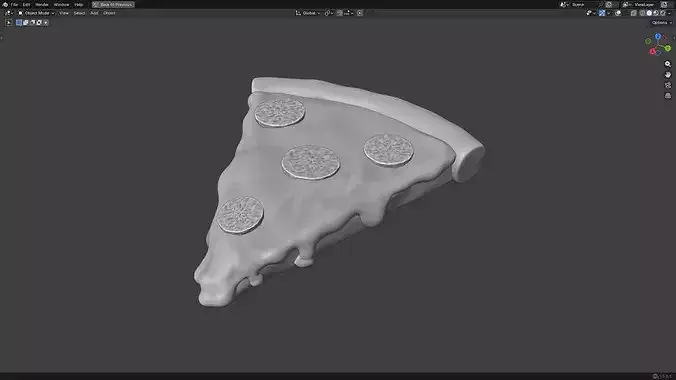Open the viewport shading options dropdown
The image size is (676, 380).
(x=670, y=13)
